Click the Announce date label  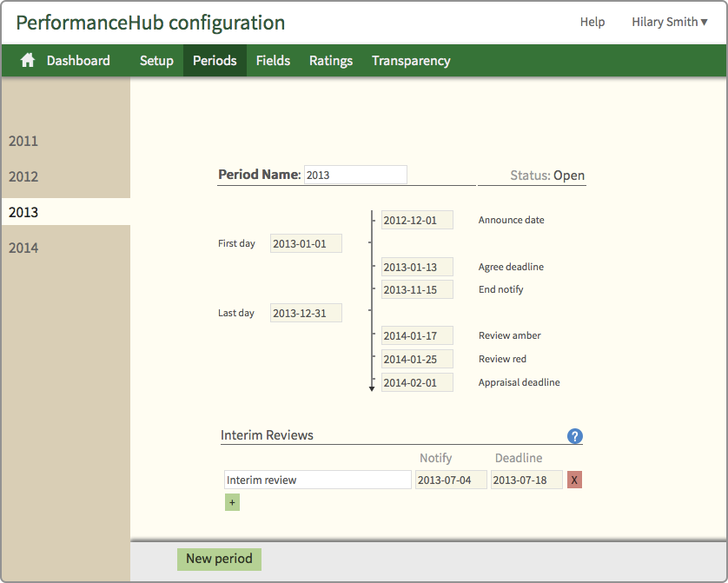pyautogui.click(x=511, y=220)
